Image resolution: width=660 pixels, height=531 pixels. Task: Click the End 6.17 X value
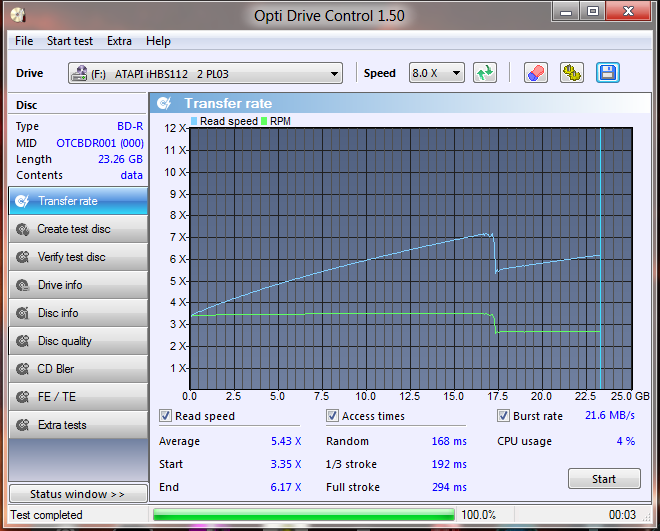click(286, 487)
